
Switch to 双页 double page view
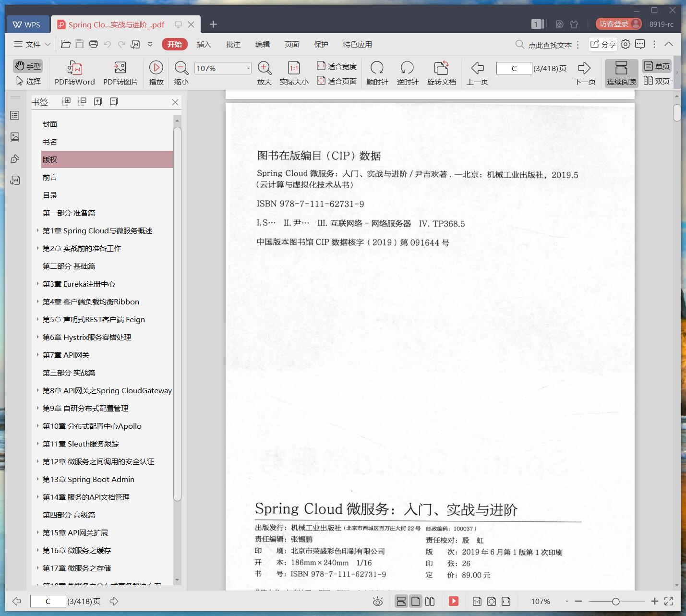coord(657,81)
